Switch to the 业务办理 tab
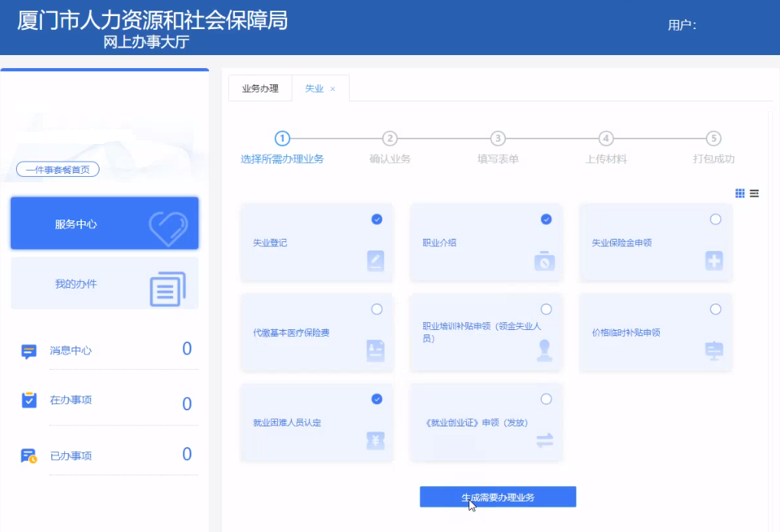Image resolution: width=780 pixels, height=532 pixels. point(259,88)
